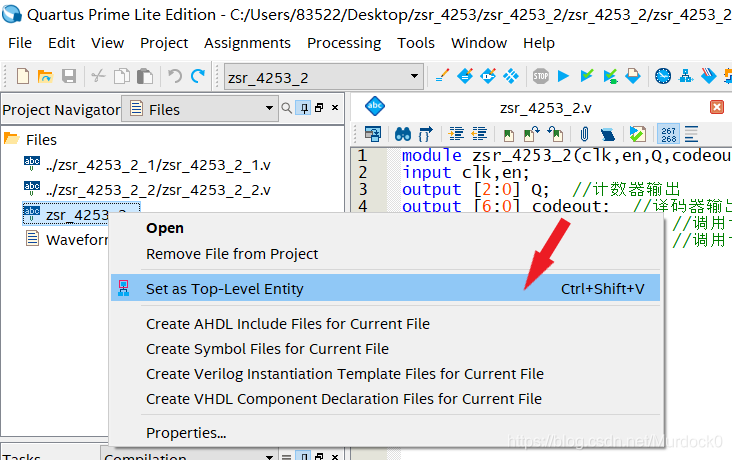
Task: Choose Remove File from Project
Action: (x=385, y=254)
